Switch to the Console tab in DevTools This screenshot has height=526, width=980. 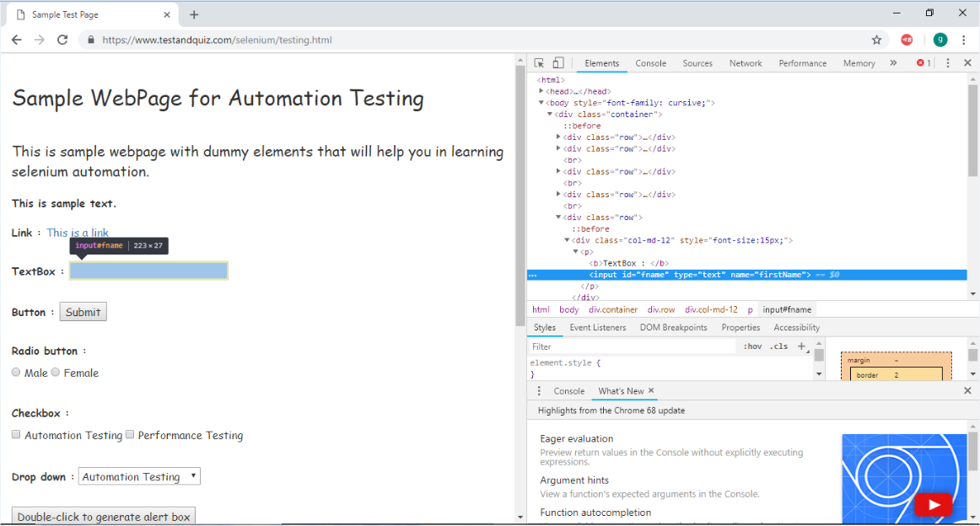[x=650, y=63]
